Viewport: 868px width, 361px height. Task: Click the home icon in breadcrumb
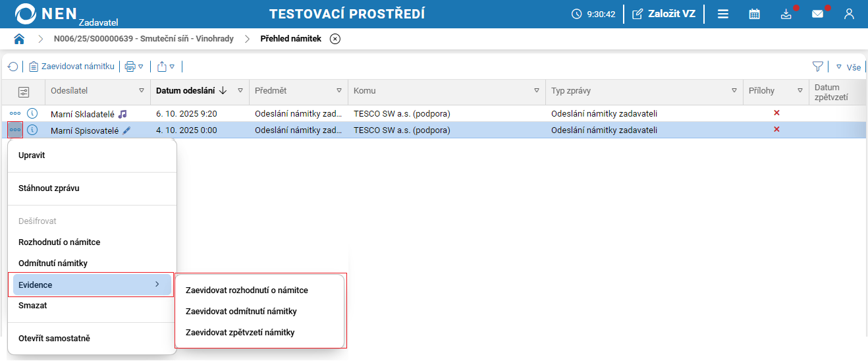coord(19,39)
